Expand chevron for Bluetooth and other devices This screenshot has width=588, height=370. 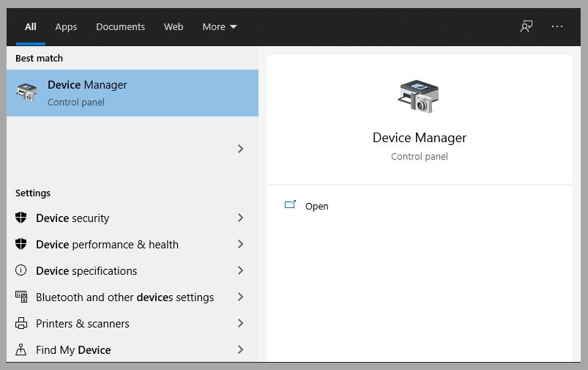coord(241,297)
